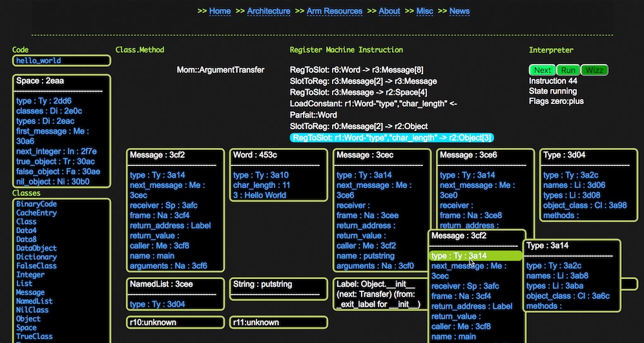Click the Next button in Interpreter

543,70
